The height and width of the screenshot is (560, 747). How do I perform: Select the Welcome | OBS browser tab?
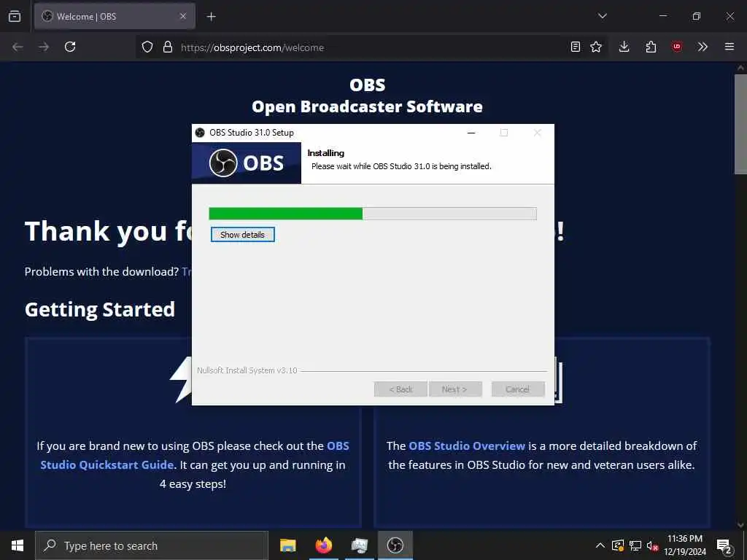(x=115, y=17)
